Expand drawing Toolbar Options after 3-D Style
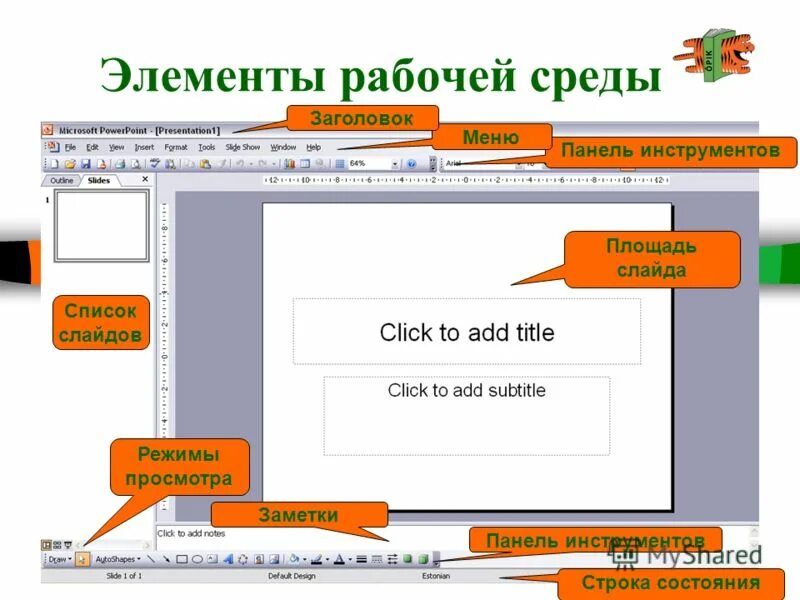 coord(437,559)
